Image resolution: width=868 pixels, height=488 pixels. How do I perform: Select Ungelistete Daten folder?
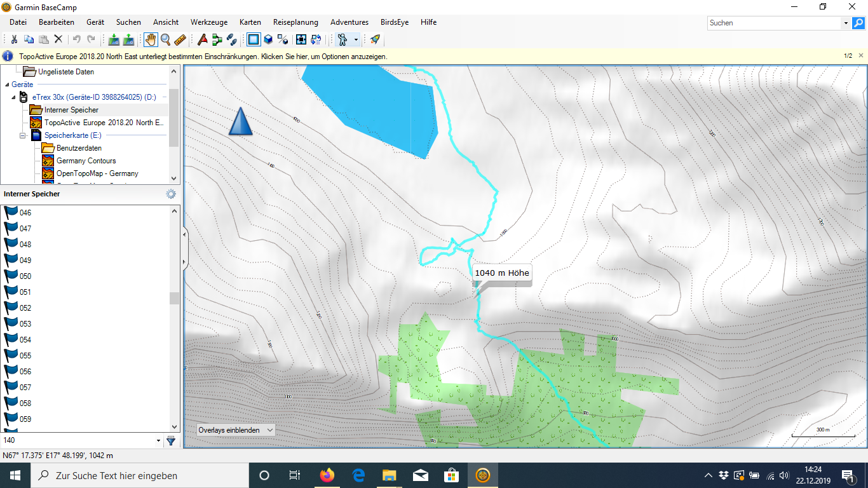coord(66,72)
